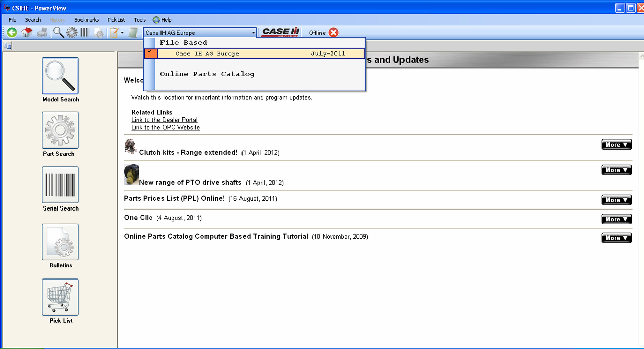Open the Tools menu
The width and height of the screenshot is (644, 349).
coord(140,20)
